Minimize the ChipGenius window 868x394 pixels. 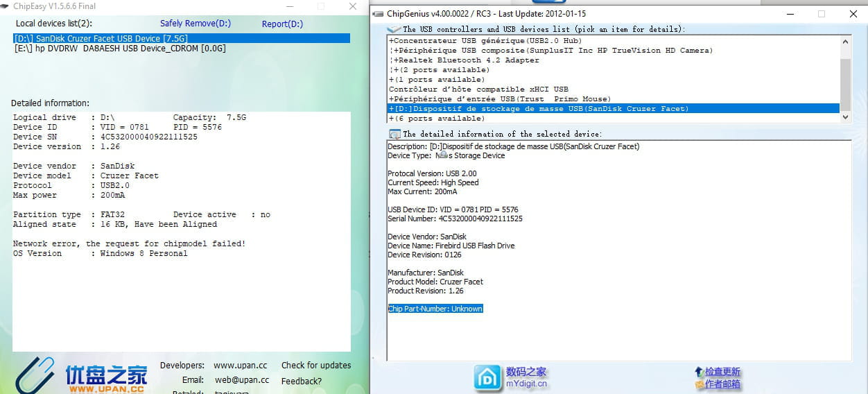790,14
